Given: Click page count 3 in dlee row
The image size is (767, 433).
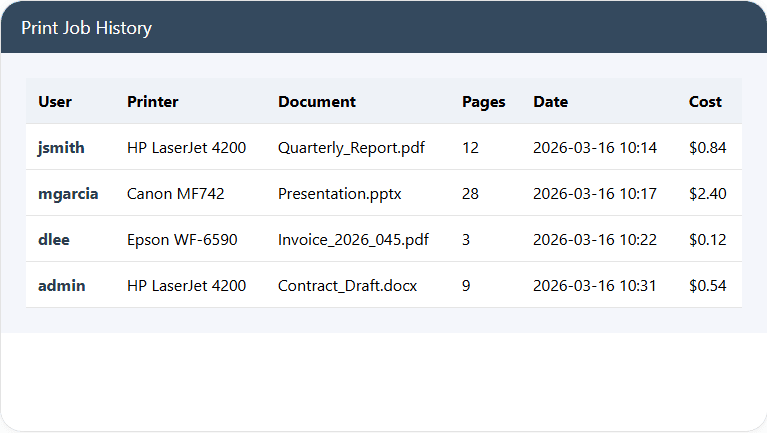Looking at the screenshot, I should point(466,240).
